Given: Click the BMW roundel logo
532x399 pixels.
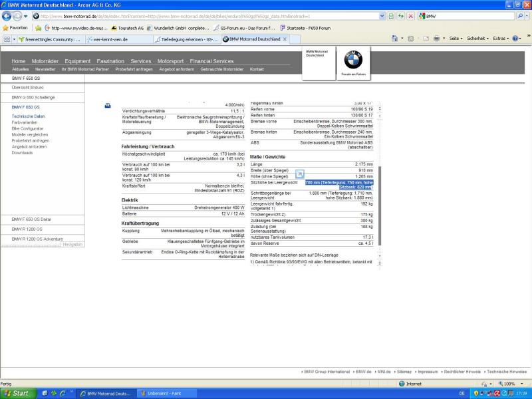Looking at the screenshot, I should point(353,60).
